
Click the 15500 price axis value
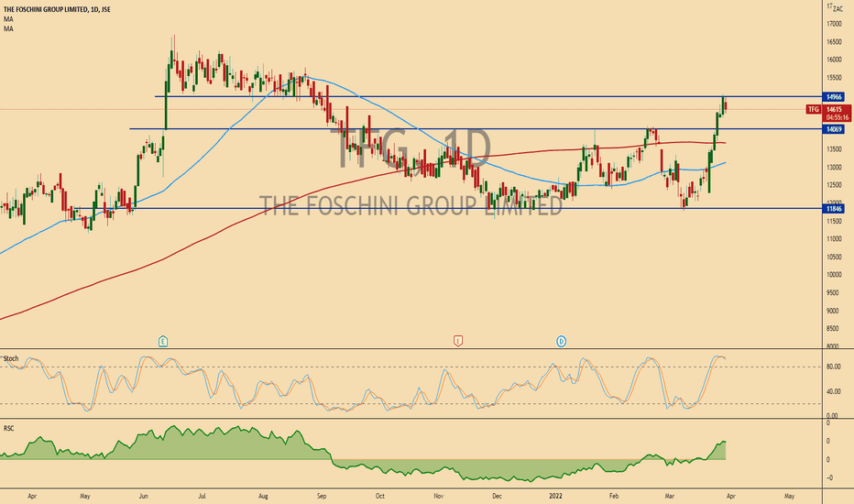(x=834, y=78)
